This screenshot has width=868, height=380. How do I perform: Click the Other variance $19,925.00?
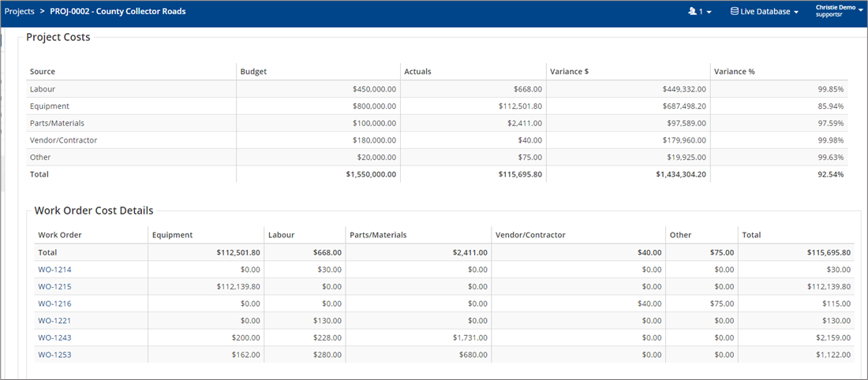point(687,157)
